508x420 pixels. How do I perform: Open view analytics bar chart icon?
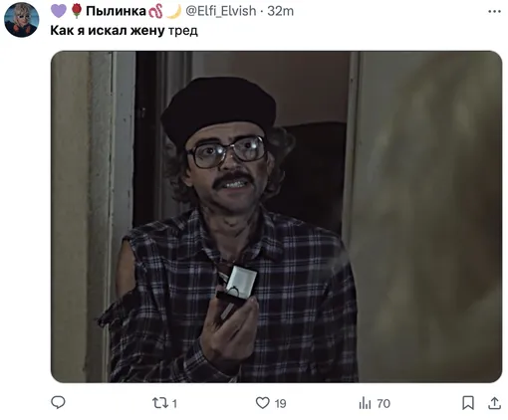pos(365,403)
